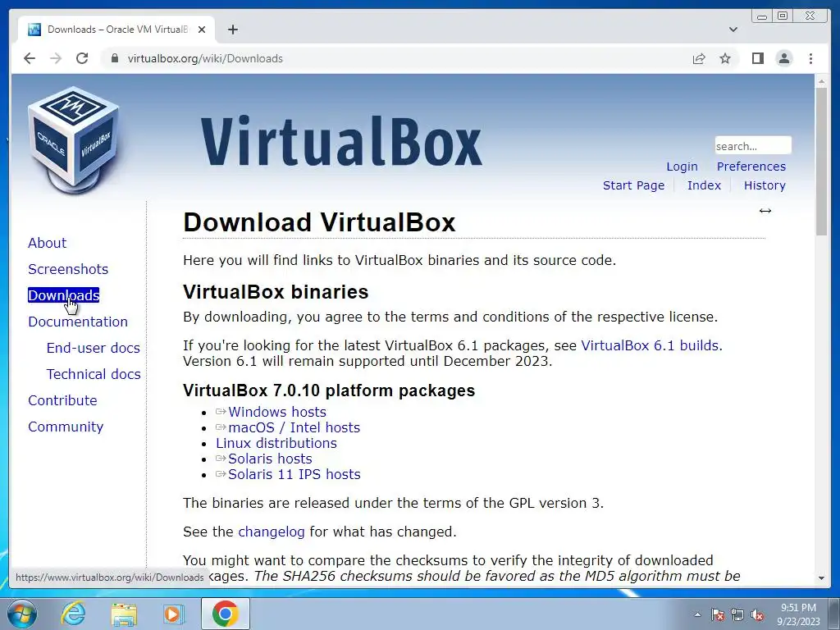Download the macOS / Intel hosts package
This screenshot has width=840, height=630.
(294, 427)
